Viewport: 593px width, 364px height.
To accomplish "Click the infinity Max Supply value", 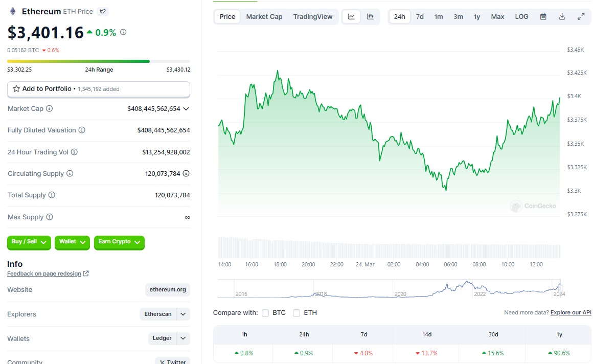I will (187, 217).
